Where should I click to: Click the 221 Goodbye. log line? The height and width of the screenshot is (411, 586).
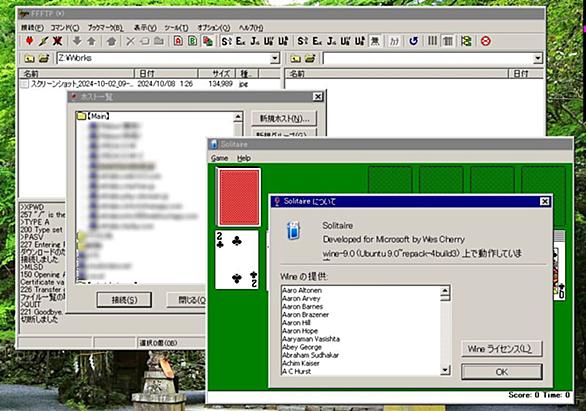(x=42, y=312)
